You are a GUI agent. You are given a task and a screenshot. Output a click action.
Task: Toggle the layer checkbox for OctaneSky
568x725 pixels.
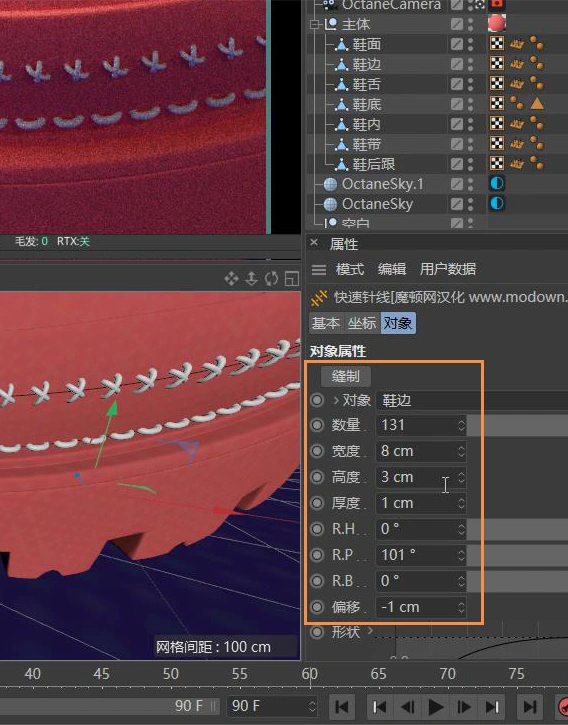457,204
